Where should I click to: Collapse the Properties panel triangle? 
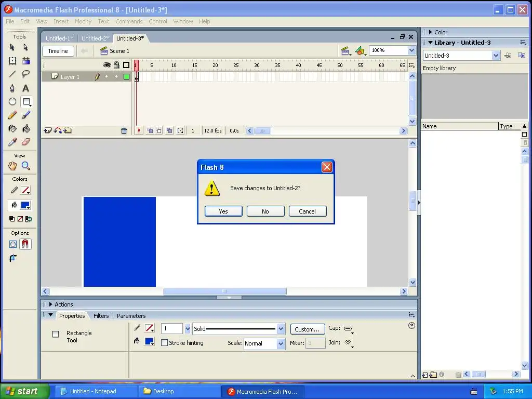[x=50, y=315]
